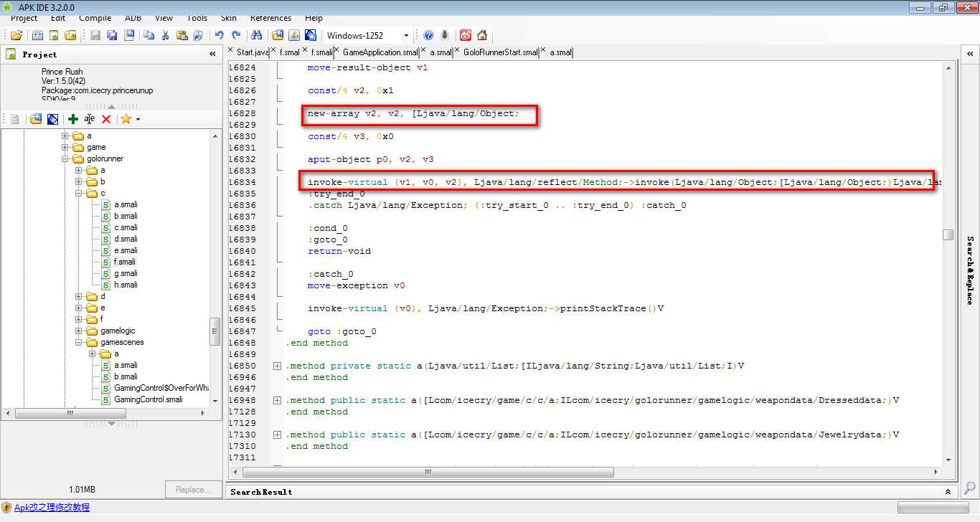Click the green plus add icon
This screenshot has width=980, height=522.
click(72, 119)
